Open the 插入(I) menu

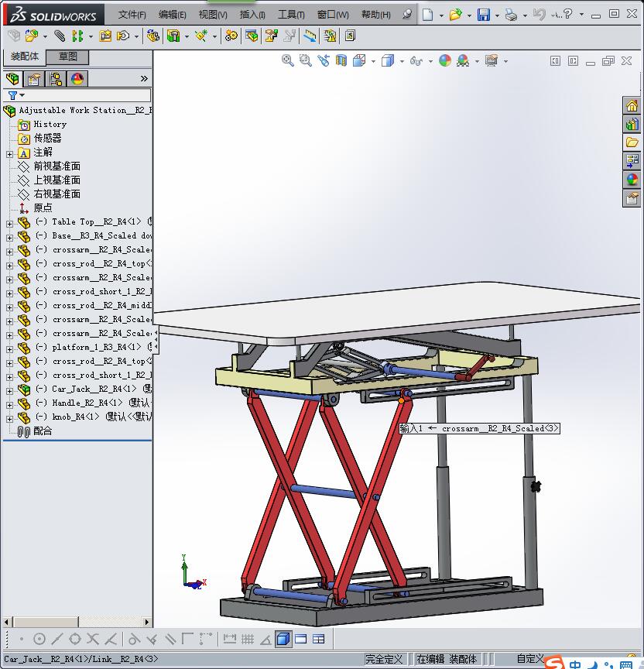252,15
